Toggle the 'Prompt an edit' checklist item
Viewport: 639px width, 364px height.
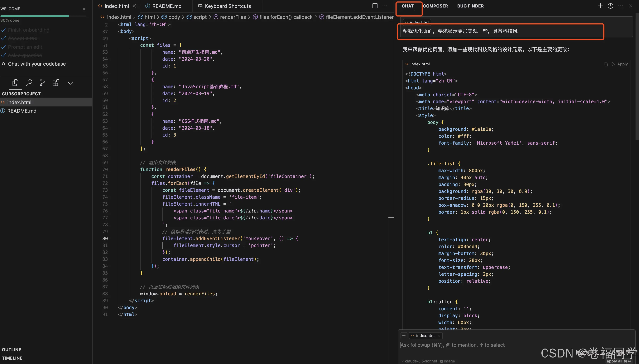(x=25, y=47)
